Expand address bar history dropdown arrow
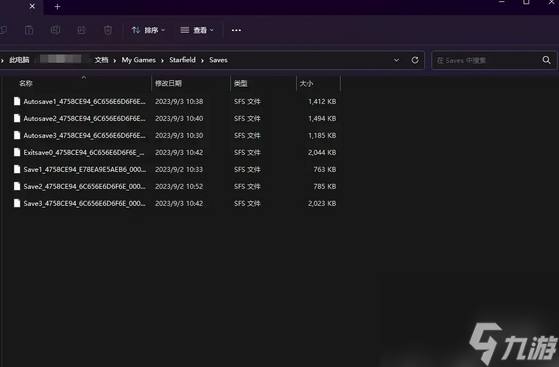Screen dimensions: 559x367 [x=396, y=60]
